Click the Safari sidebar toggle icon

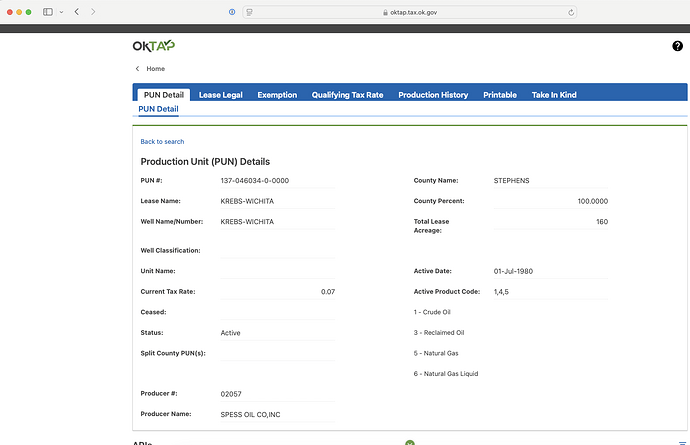pyautogui.click(x=47, y=12)
